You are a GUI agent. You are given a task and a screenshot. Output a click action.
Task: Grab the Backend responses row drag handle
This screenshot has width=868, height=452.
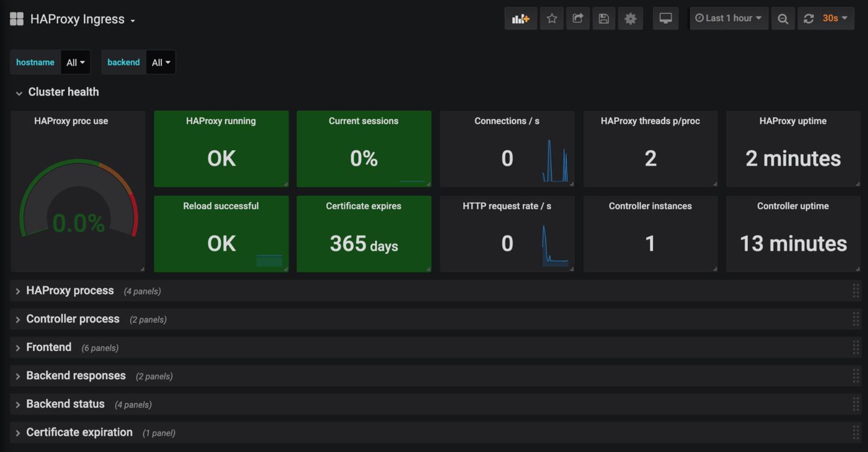[856, 376]
